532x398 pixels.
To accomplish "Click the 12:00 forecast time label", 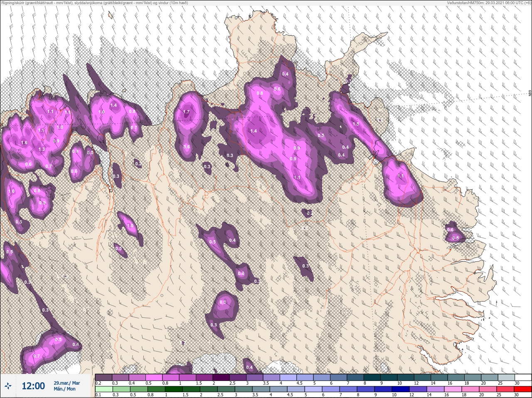I will click(x=33, y=386).
